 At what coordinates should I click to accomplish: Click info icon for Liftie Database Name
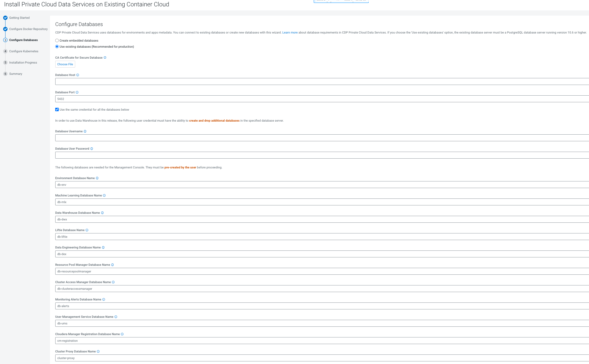click(87, 230)
